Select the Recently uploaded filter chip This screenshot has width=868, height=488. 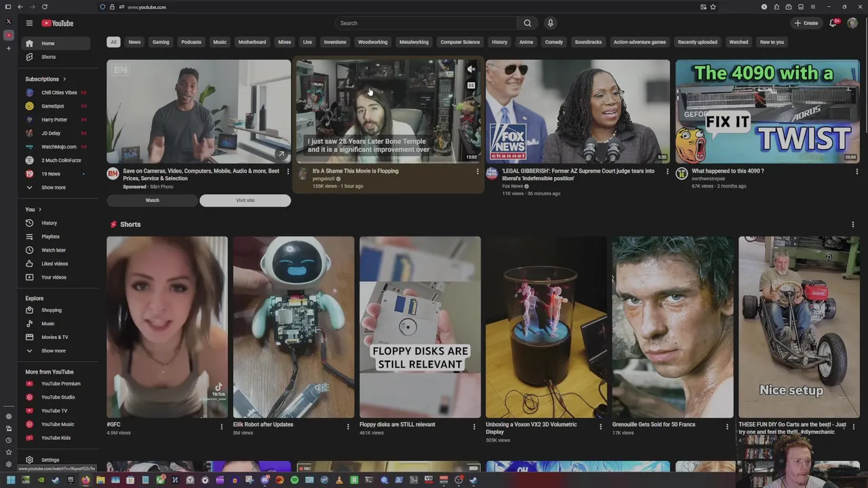pyautogui.click(x=697, y=42)
